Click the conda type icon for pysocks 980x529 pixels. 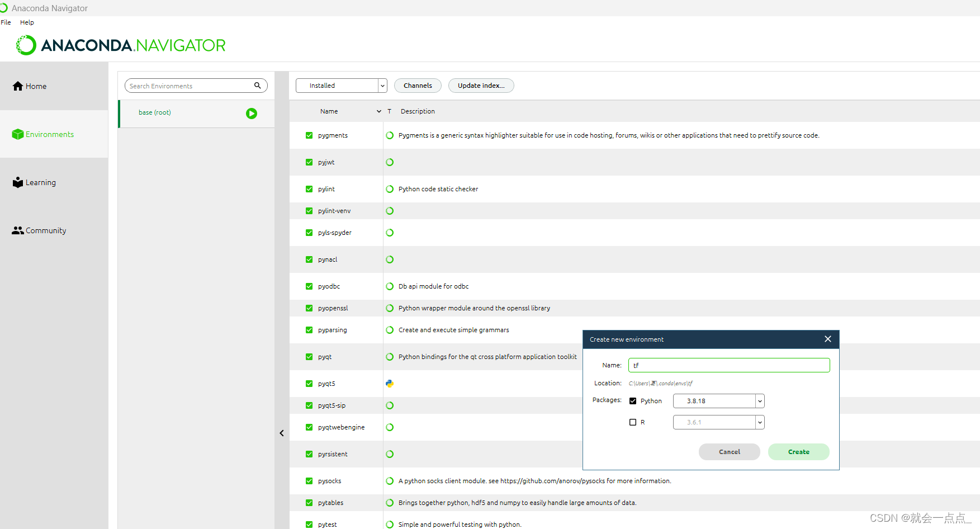pos(390,481)
